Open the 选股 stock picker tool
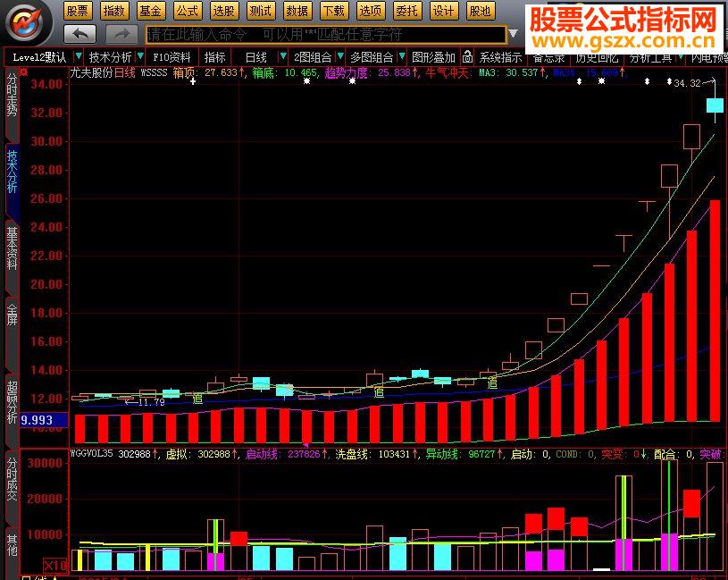The width and height of the screenshot is (728, 580). (x=223, y=12)
